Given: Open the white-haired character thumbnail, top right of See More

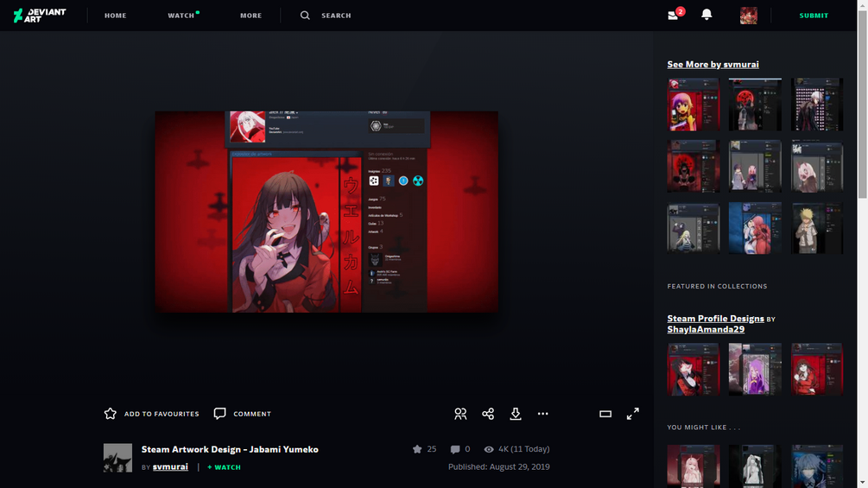Looking at the screenshot, I should (817, 105).
